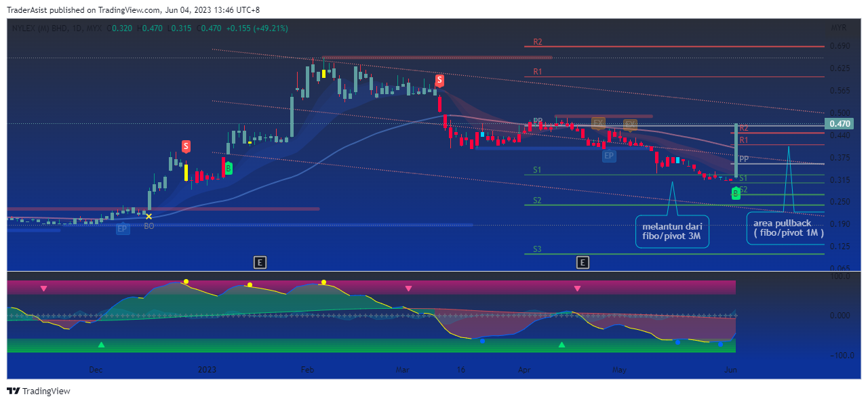Click the first orange EX marker in late April
This screenshot has width=868, height=403.
point(597,124)
